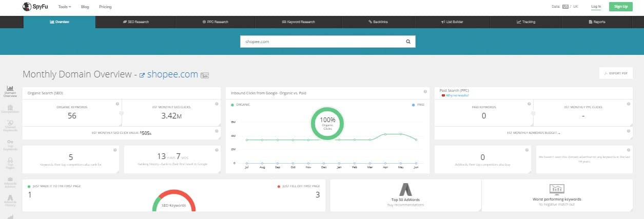Open the PPC Research tab
Viewport: 644px width, 219px height.
coord(216,22)
